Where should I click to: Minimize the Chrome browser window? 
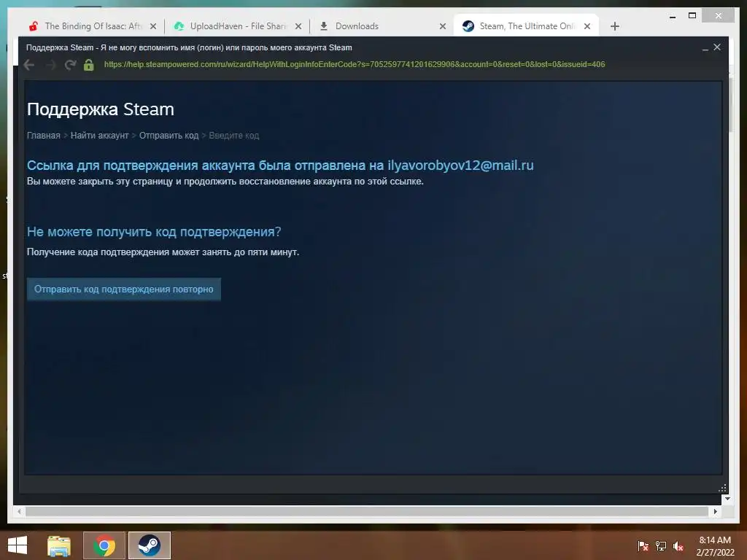point(672,16)
